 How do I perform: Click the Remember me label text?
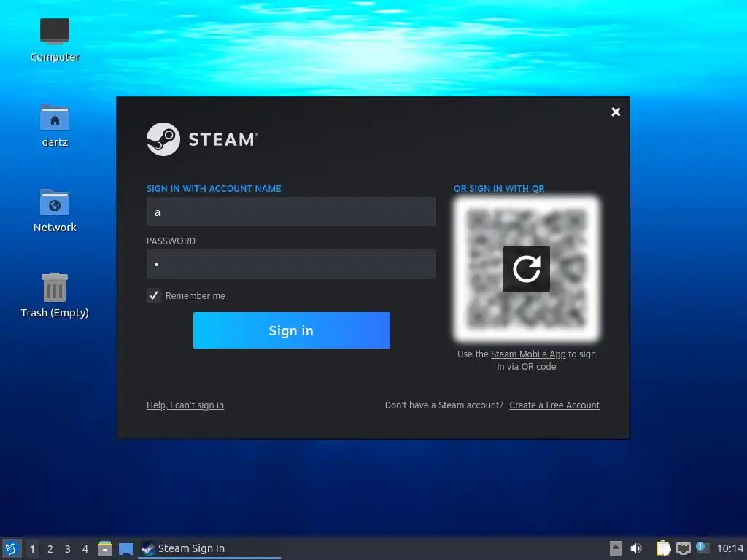click(196, 296)
